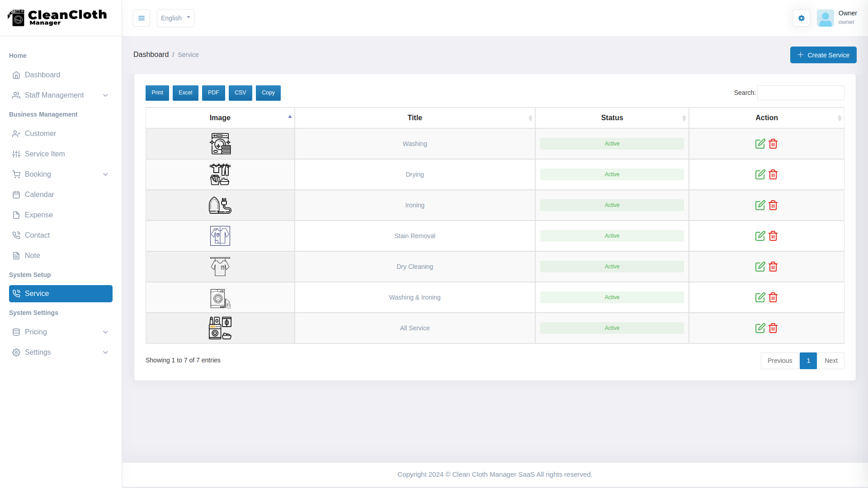Viewport: 868px width, 488px height.
Task: Select the Service Item sidebar icon
Action: click(x=16, y=154)
